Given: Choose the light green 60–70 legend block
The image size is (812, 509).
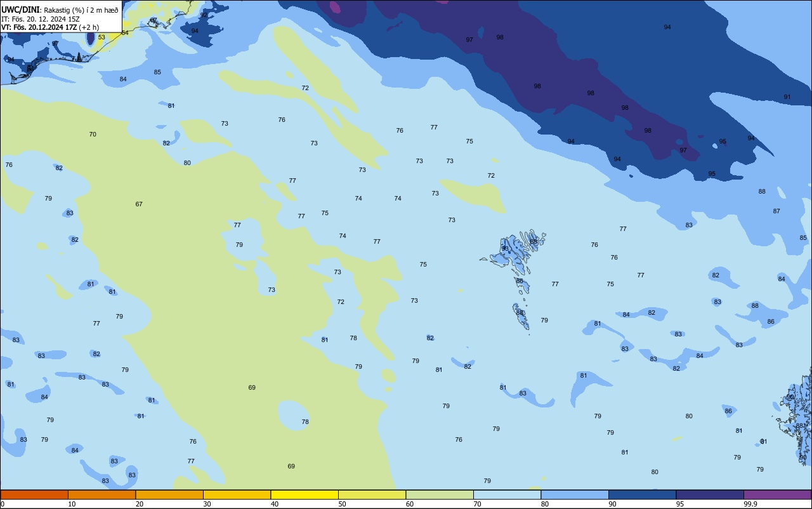Looking at the screenshot, I should point(440,494).
